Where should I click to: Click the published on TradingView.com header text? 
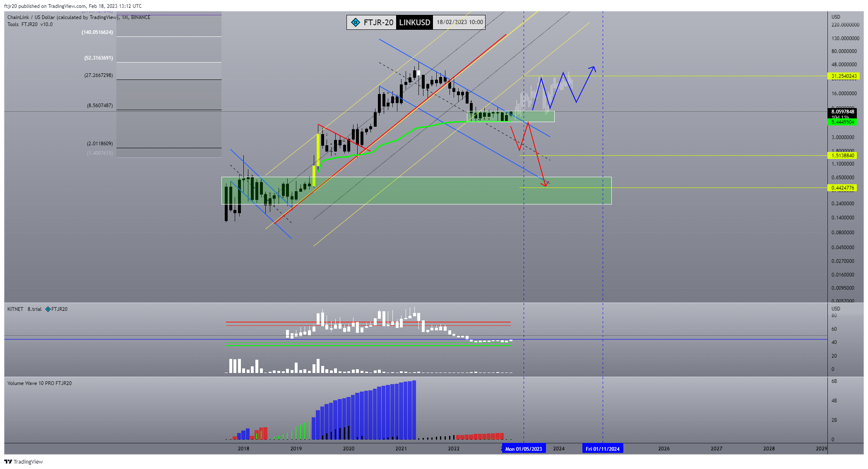pyautogui.click(x=73, y=6)
